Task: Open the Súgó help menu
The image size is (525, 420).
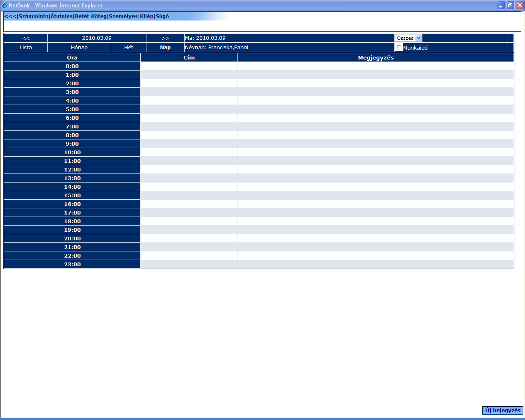Action: tap(162, 16)
